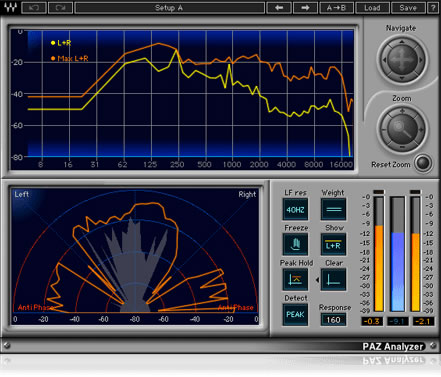Screen dimensions: 441x377
Task: Click the 1000 Hz frequency axis label
Action: point(232,164)
